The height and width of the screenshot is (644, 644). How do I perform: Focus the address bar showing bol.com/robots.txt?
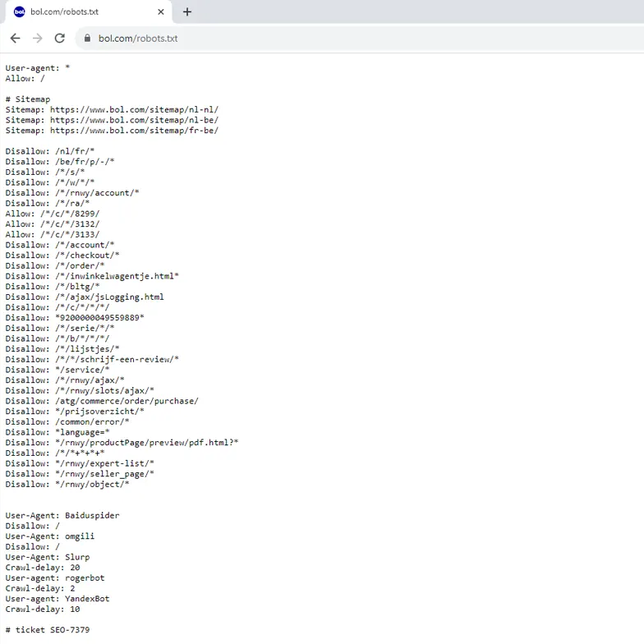coord(361,38)
